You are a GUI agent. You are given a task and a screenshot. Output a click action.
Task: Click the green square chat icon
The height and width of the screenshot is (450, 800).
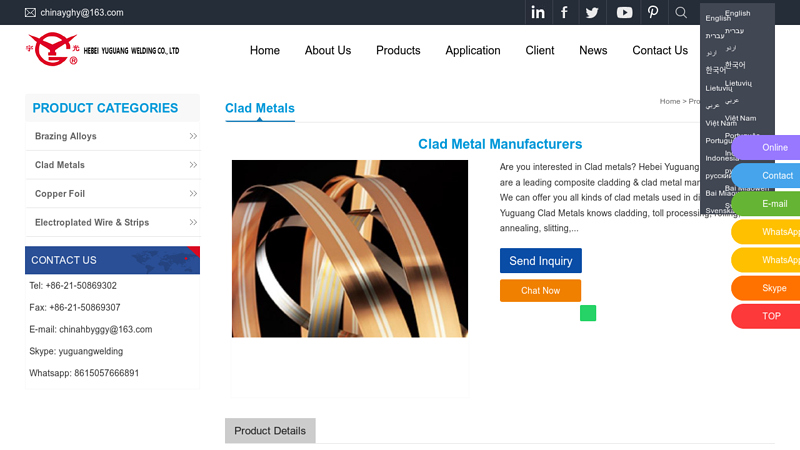[588, 313]
